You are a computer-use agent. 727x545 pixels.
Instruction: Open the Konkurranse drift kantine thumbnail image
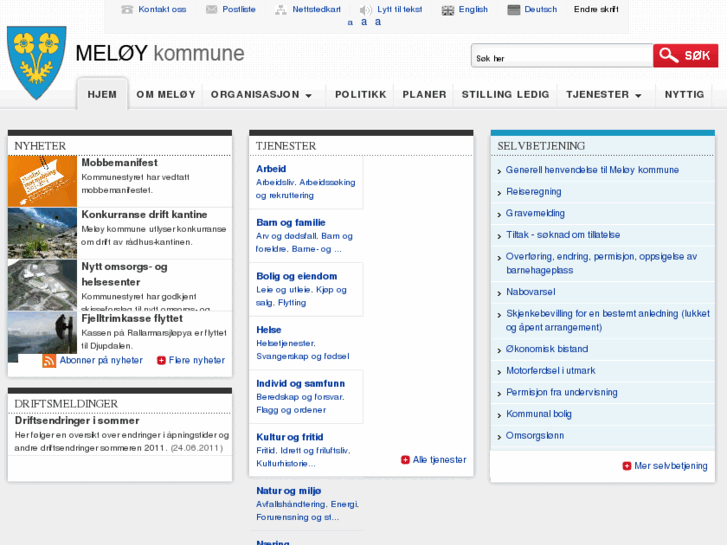(42, 233)
